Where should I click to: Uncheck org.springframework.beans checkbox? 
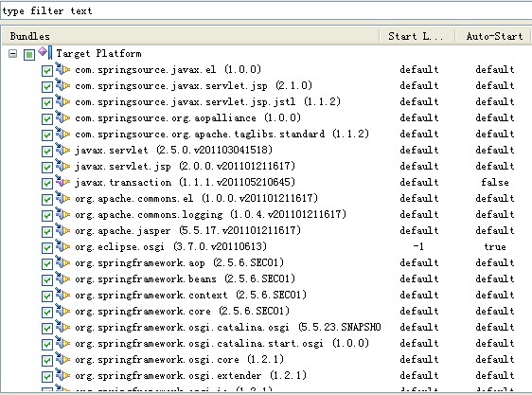46,280
